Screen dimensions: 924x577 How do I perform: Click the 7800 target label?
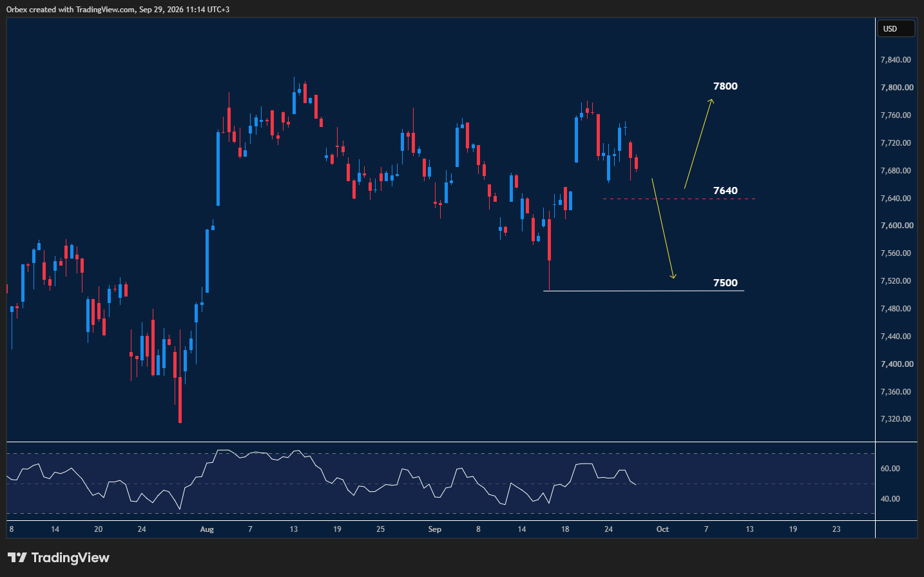click(x=726, y=86)
